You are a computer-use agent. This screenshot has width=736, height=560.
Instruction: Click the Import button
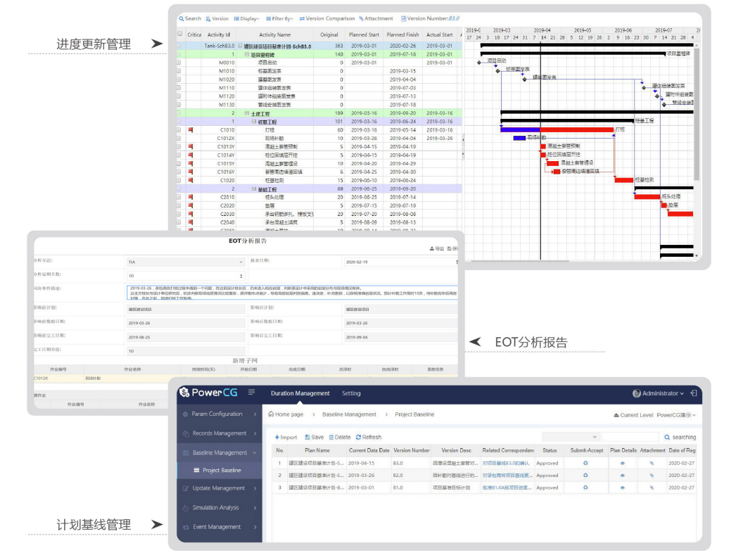click(x=286, y=437)
